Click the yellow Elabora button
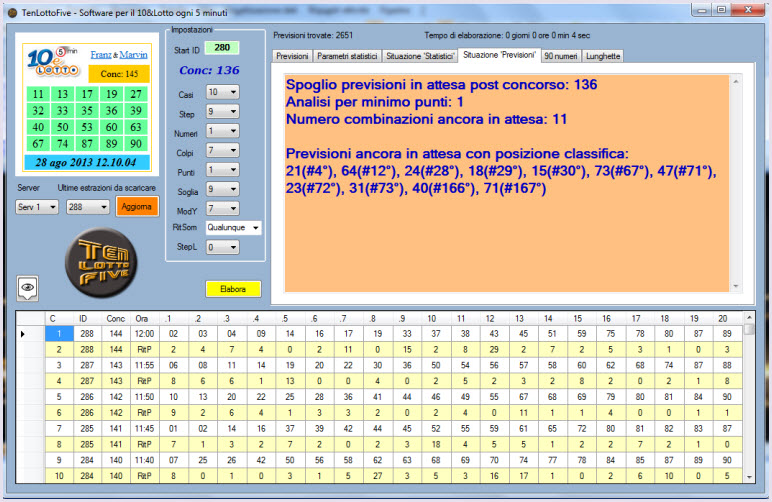The width and height of the screenshot is (772, 502). [233, 289]
